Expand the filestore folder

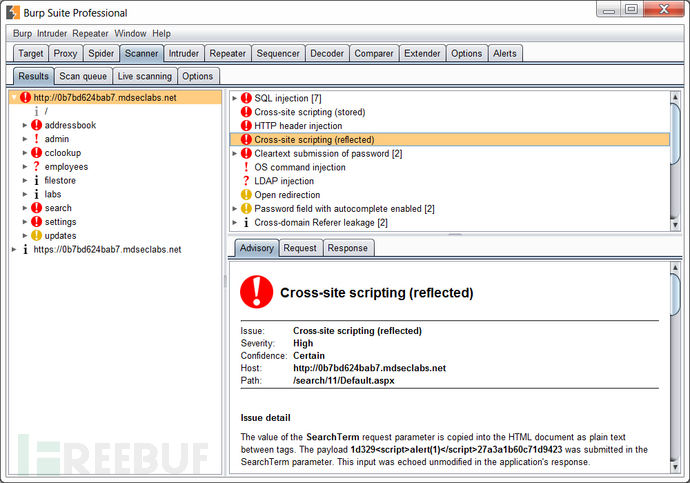(25, 180)
